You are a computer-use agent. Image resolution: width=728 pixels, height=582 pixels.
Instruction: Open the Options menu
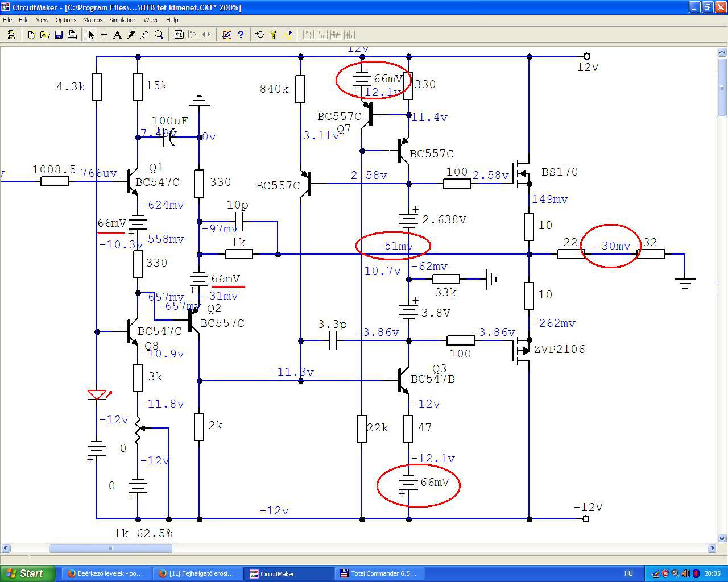pyautogui.click(x=66, y=20)
